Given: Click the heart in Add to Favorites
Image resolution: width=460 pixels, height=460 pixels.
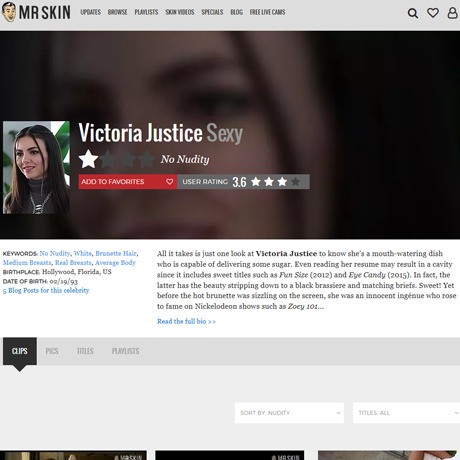Looking at the screenshot, I should (x=170, y=182).
